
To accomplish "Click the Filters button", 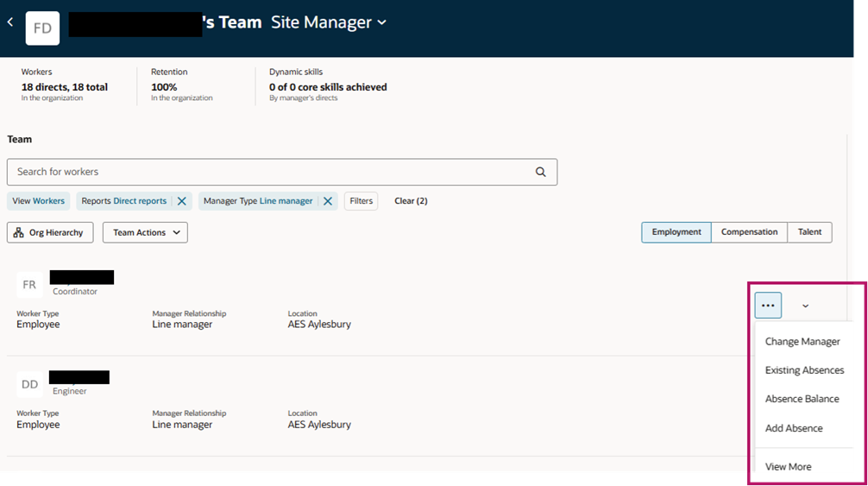I will click(361, 201).
